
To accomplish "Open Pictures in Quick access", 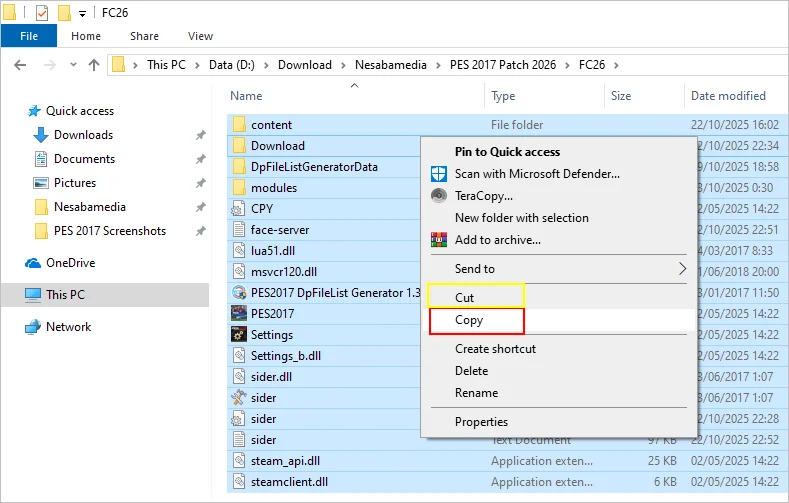I will point(74,183).
